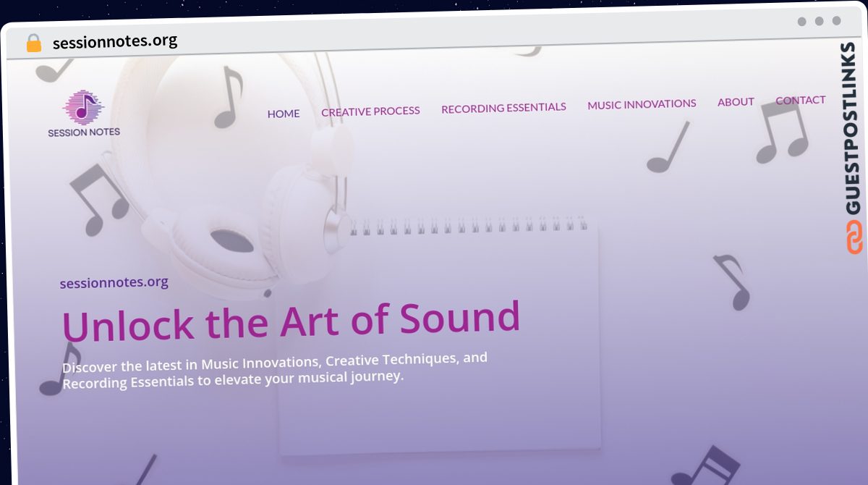Click the white headphones image

239,174
